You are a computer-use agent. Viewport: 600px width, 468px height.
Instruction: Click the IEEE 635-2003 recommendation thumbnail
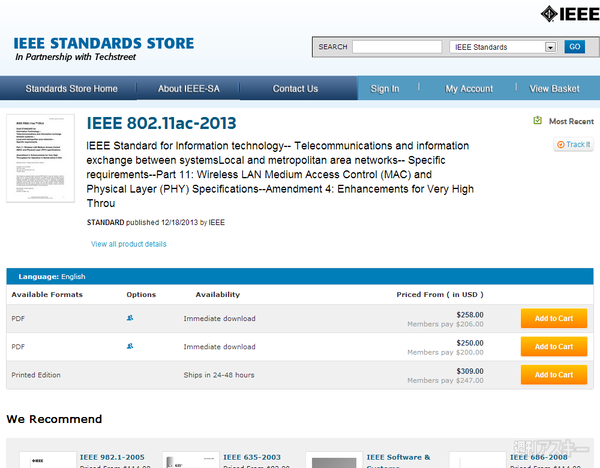[190, 460]
